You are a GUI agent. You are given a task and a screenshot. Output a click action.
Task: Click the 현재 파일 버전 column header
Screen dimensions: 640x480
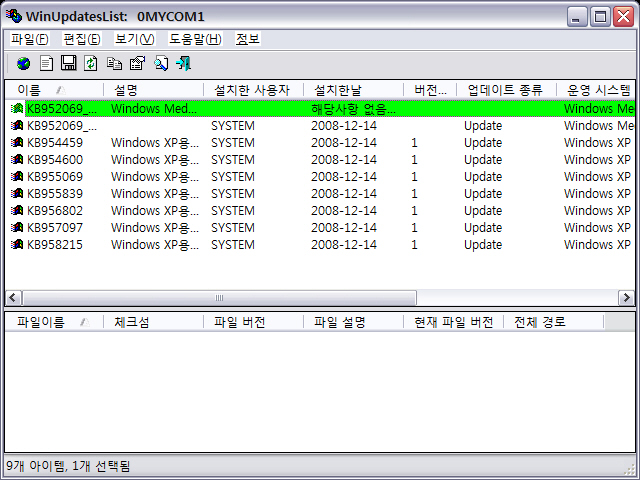point(453,322)
